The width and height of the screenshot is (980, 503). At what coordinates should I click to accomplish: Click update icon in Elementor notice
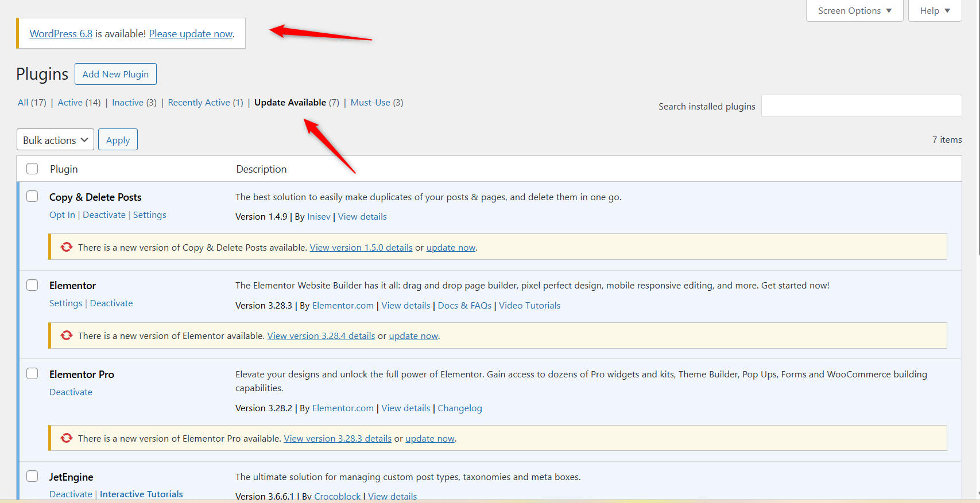tap(67, 336)
